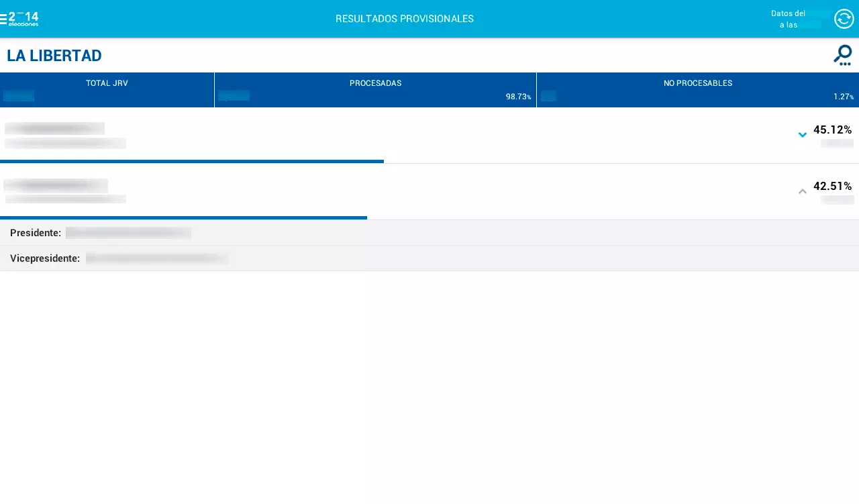Collapse the candidate row with 42.51%
Viewport: 859px width, 504px height.
coord(802,191)
